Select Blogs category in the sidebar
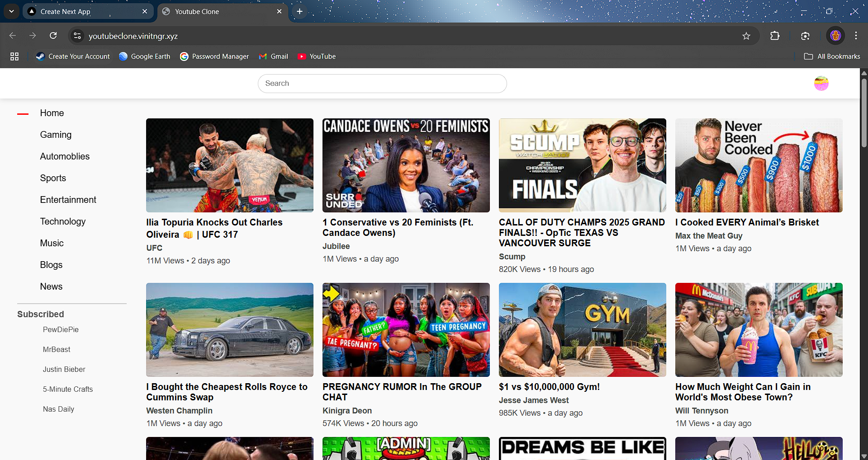The image size is (868, 460). click(x=51, y=265)
